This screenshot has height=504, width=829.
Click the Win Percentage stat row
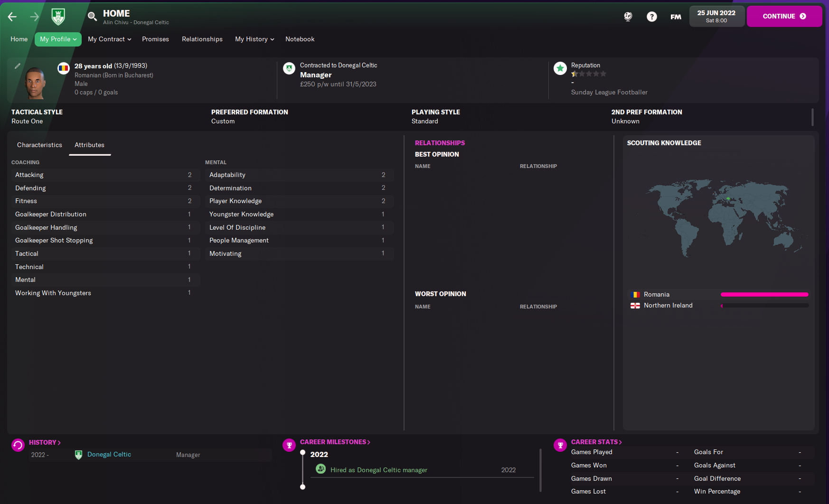(x=748, y=492)
